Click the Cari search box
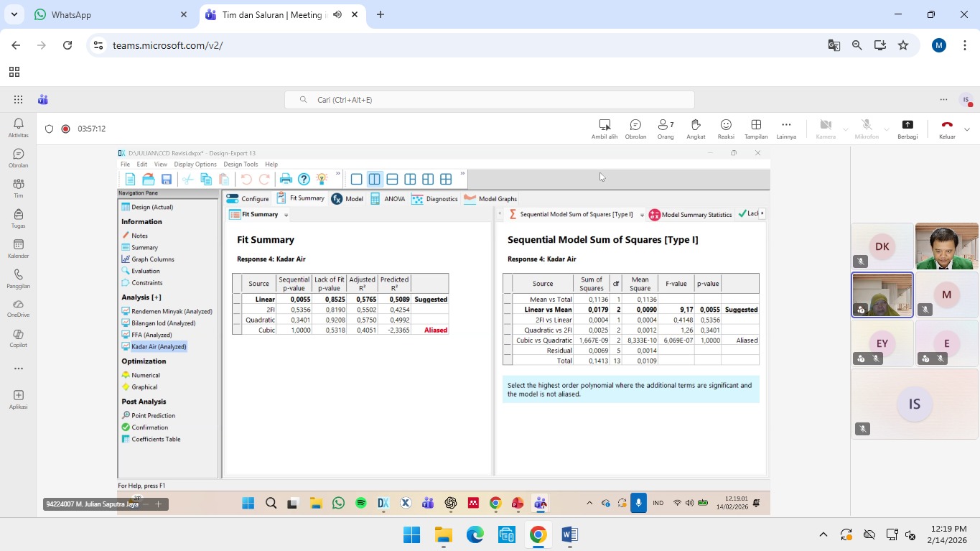 click(490, 100)
